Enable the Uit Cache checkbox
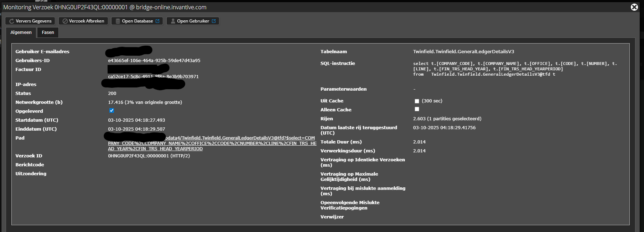The height and width of the screenshot is (232, 644). [417, 101]
